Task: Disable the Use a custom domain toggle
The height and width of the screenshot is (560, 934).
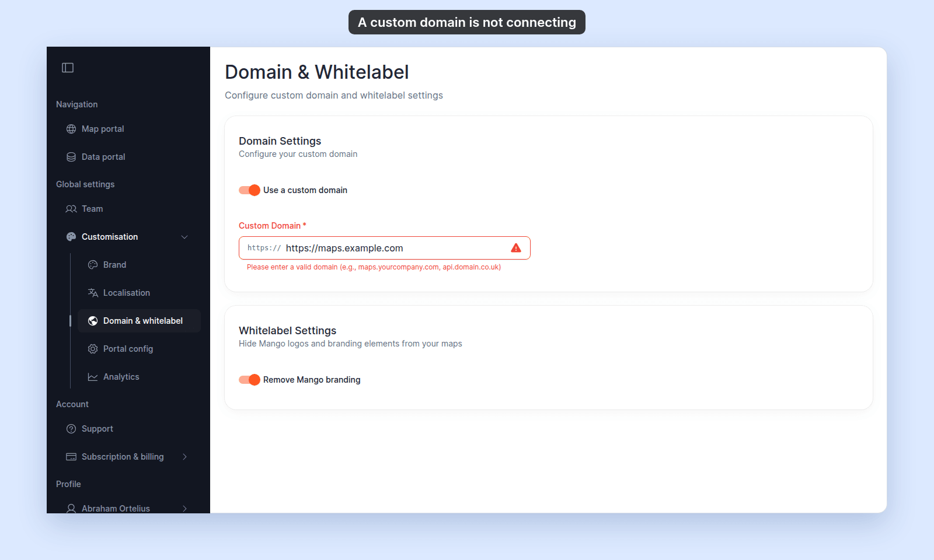Action: (249, 190)
